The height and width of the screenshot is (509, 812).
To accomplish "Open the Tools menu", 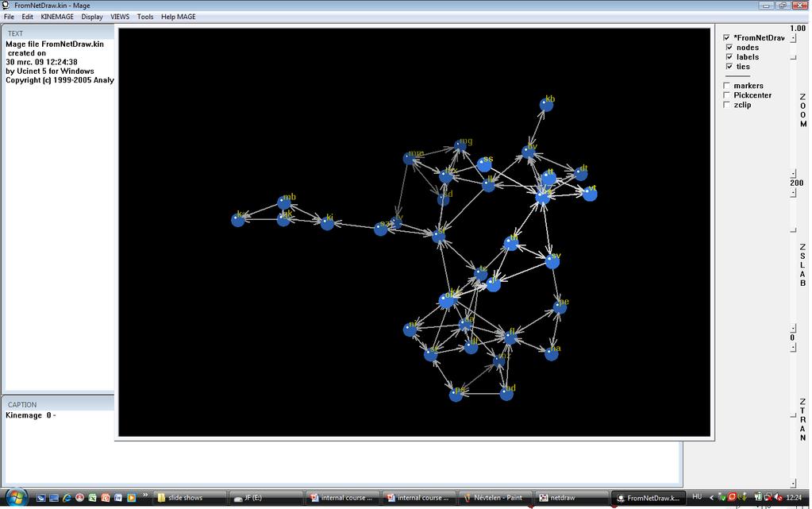I will tap(145, 17).
